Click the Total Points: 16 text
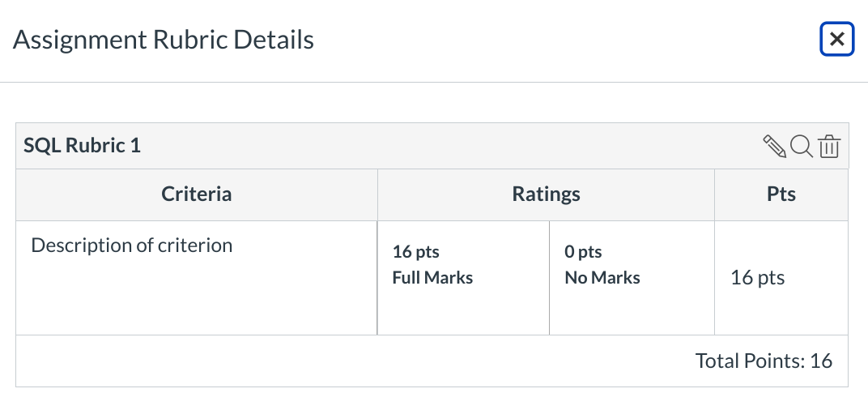 click(x=764, y=361)
